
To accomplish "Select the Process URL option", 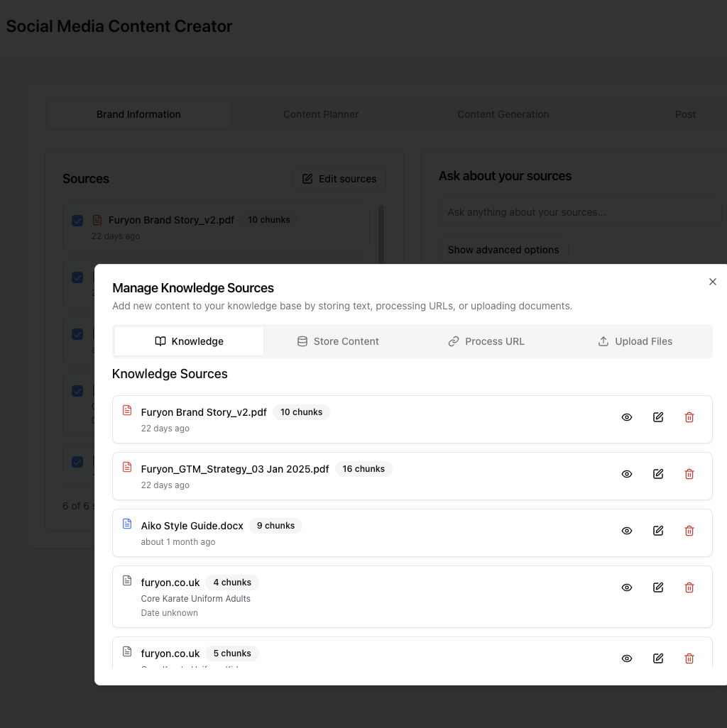I will (x=486, y=341).
